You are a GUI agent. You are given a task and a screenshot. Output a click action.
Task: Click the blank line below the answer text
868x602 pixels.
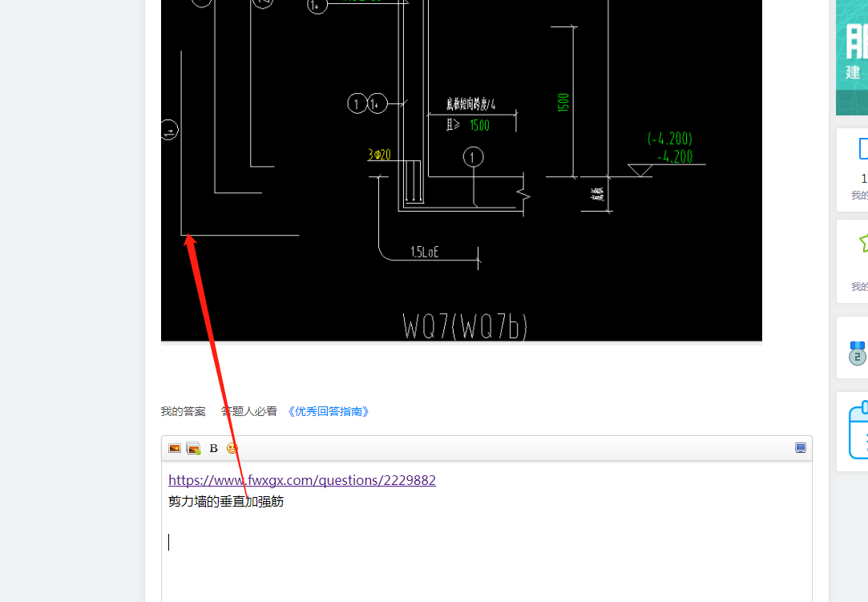[486, 542]
